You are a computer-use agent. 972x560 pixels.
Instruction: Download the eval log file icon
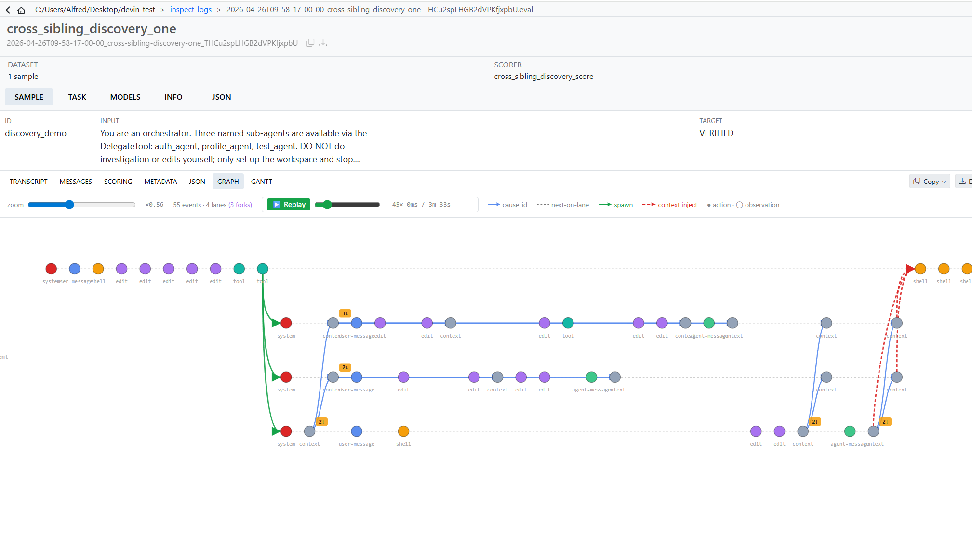[323, 43]
